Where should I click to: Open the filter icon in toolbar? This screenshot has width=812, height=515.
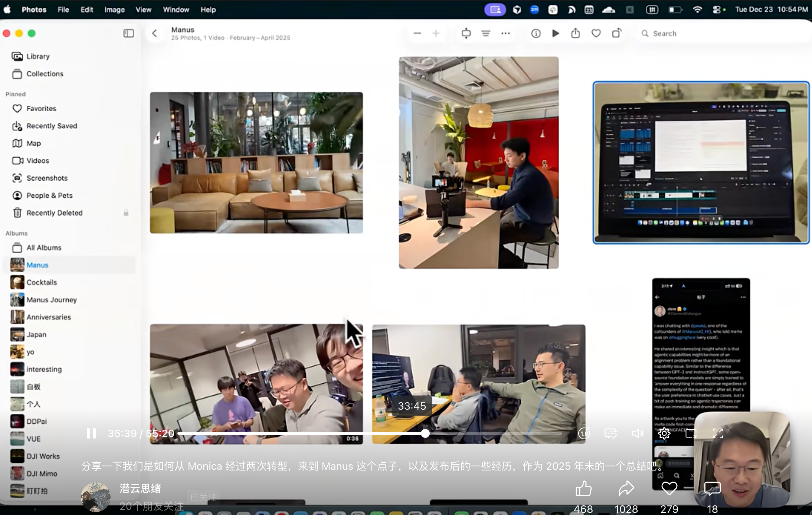(x=486, y=33)
